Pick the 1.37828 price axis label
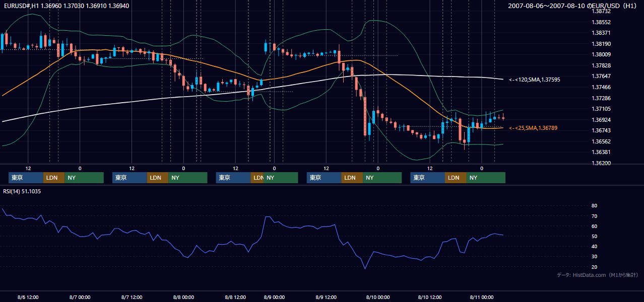 click(x=601, y=65)
